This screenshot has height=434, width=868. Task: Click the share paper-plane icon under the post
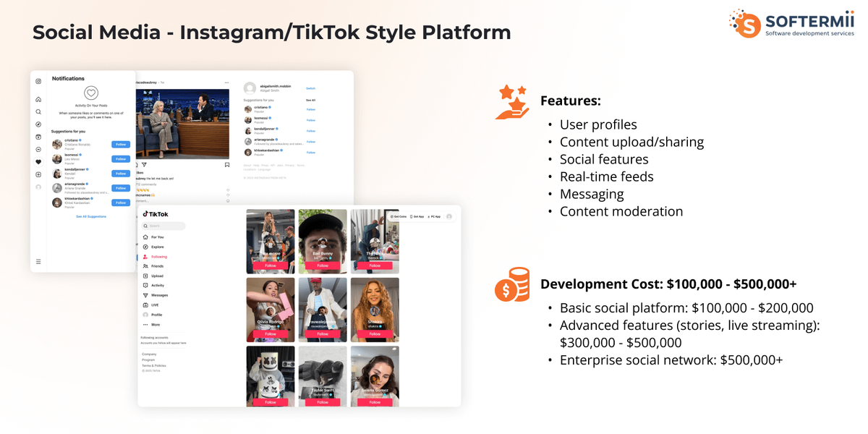[144, 165]
